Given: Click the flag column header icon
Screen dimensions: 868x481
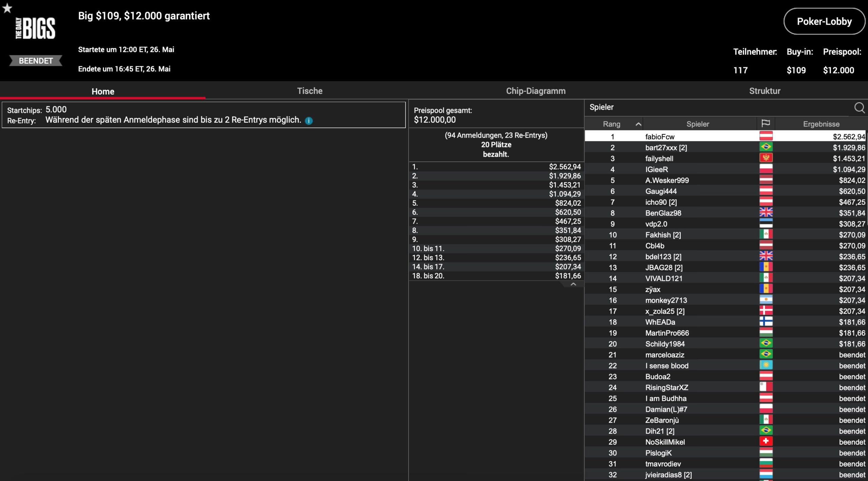Looking at the screenshot, I should tap(766, 124).
